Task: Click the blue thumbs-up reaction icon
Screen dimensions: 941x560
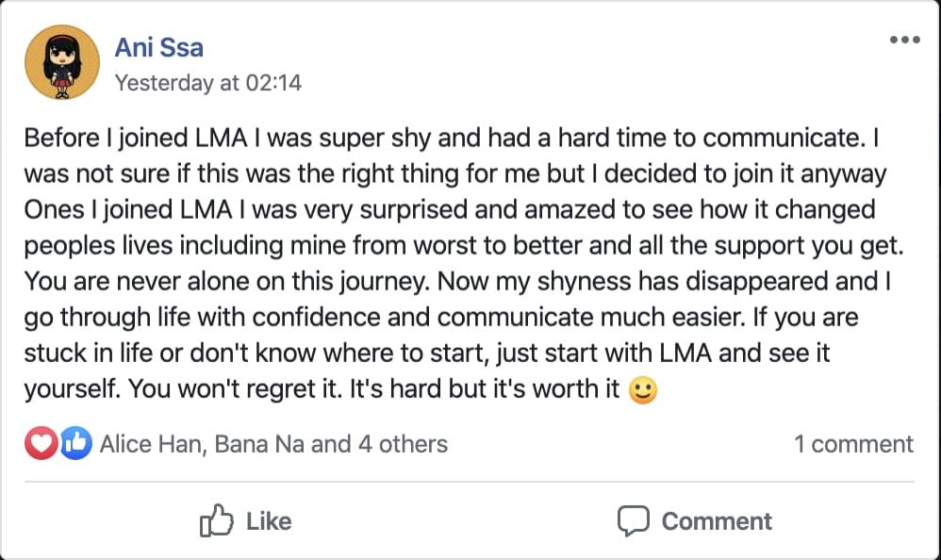Action: [75, 443]
